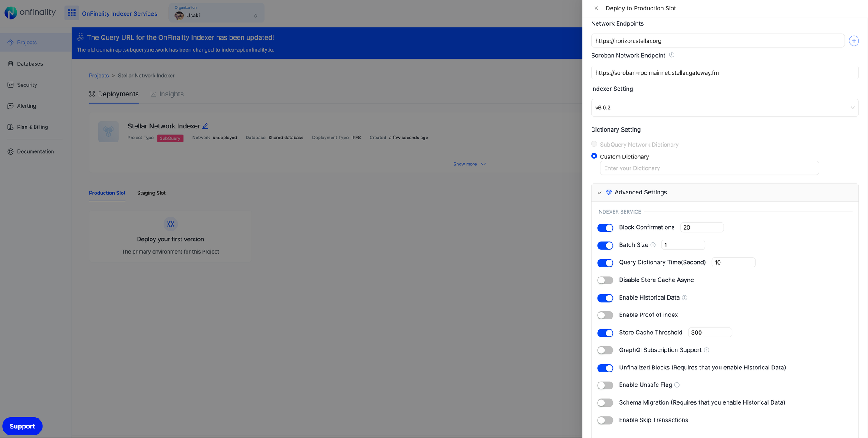Click the Support button
868x438 pixels.
[x=22, y=426]
